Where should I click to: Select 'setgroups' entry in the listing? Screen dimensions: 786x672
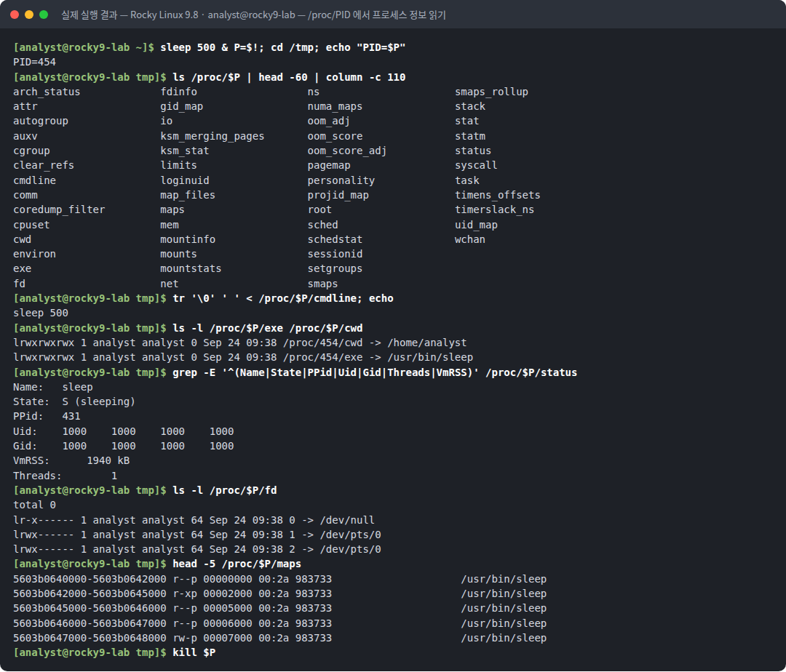tap(335, 269)
